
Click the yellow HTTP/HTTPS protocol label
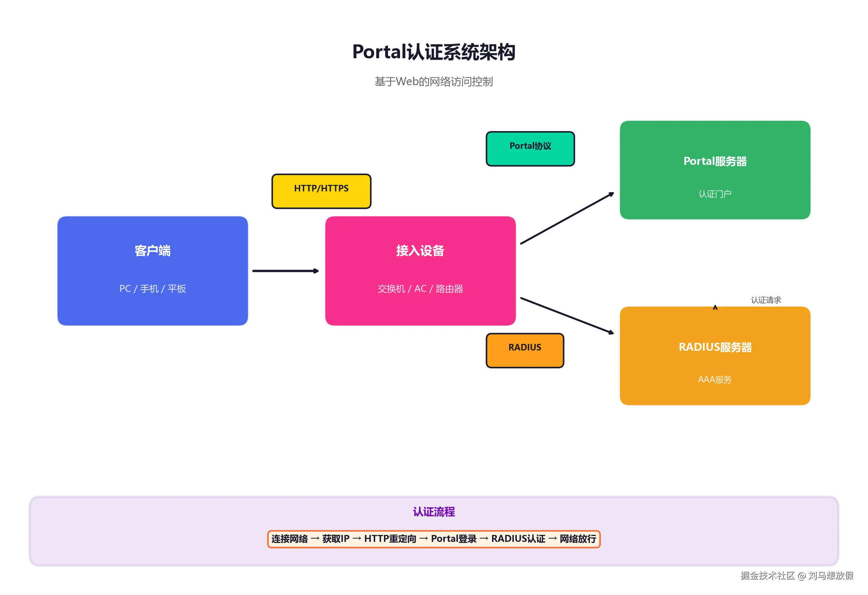pyautogui.click(x=321, y=190)
